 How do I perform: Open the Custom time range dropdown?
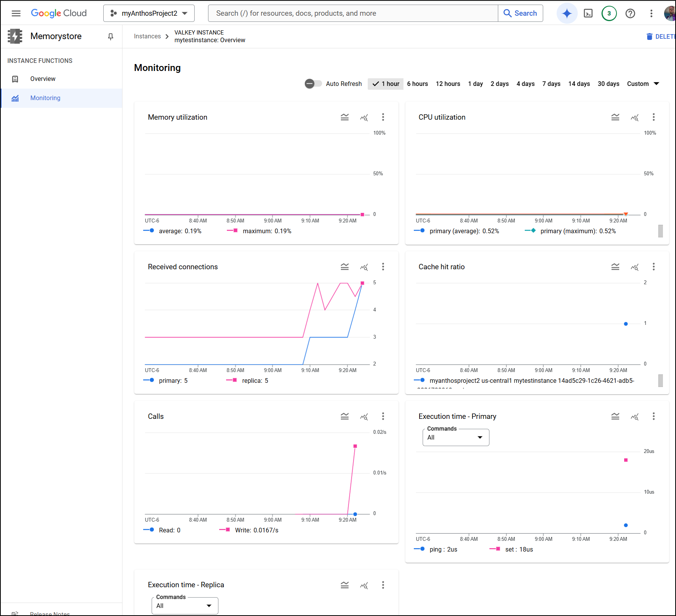tap(643, 84)
